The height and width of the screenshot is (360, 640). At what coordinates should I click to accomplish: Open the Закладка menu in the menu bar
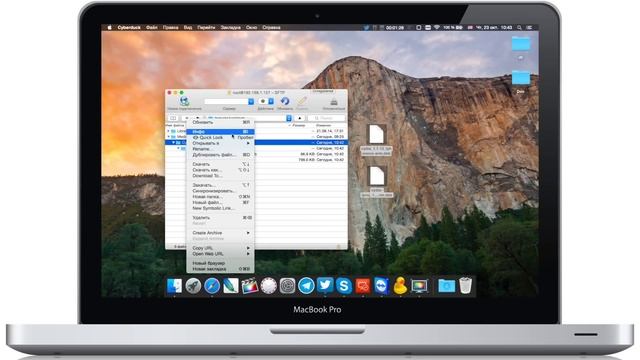click(231, 27)
